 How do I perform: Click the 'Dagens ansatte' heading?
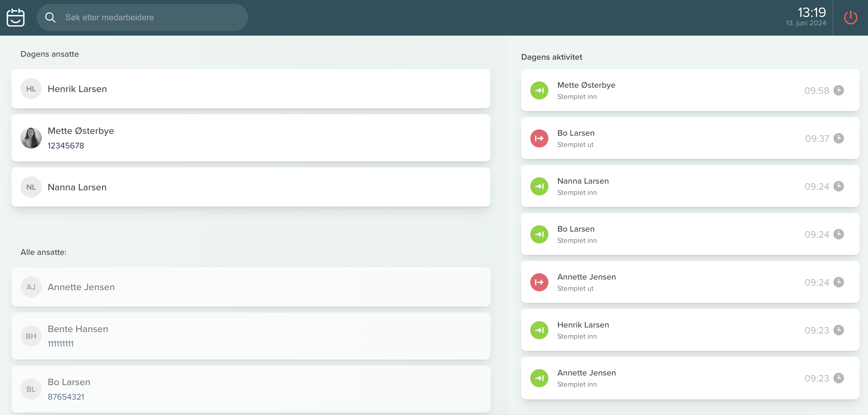coord(49,54)
